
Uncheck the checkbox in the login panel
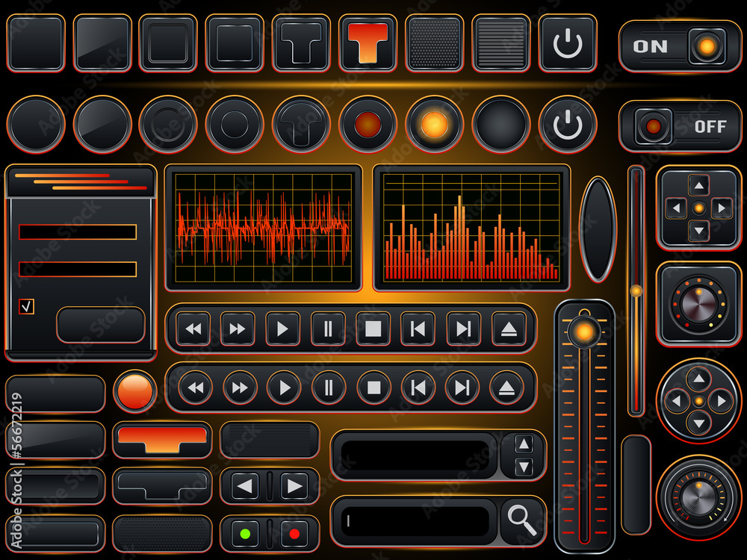click(x=27, y=306)
